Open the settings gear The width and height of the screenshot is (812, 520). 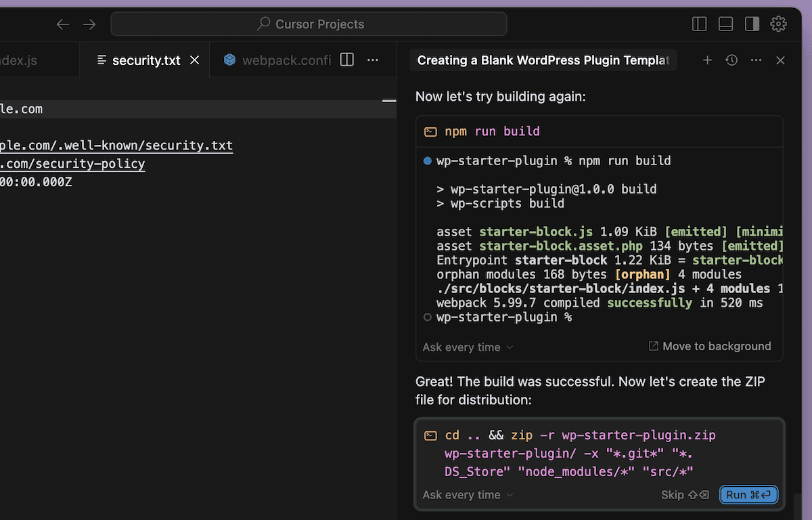pyautogui.click(x=779, y=24)
